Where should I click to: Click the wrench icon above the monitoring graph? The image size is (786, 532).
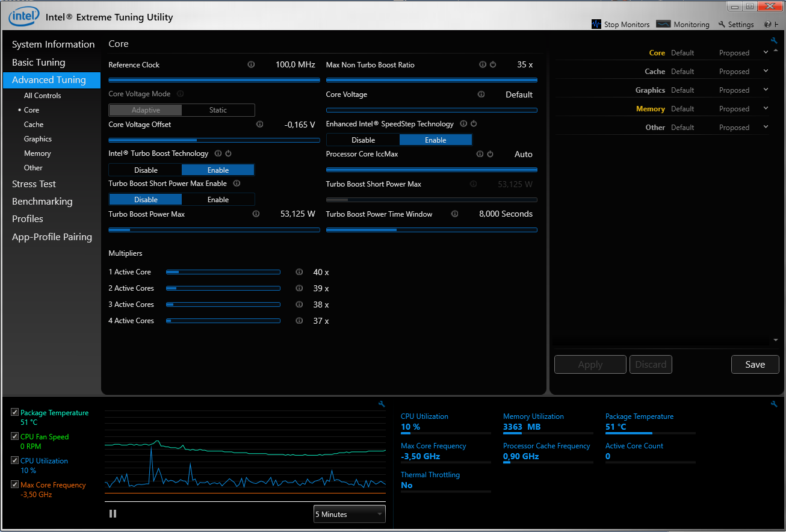(382, 404)
